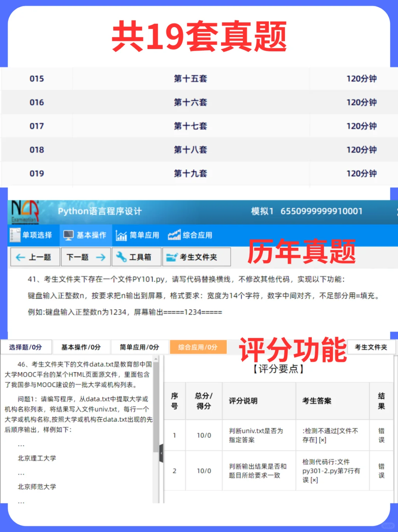Select the 单项选择 document icon
The image size is (398, 532).
(15, 235)
